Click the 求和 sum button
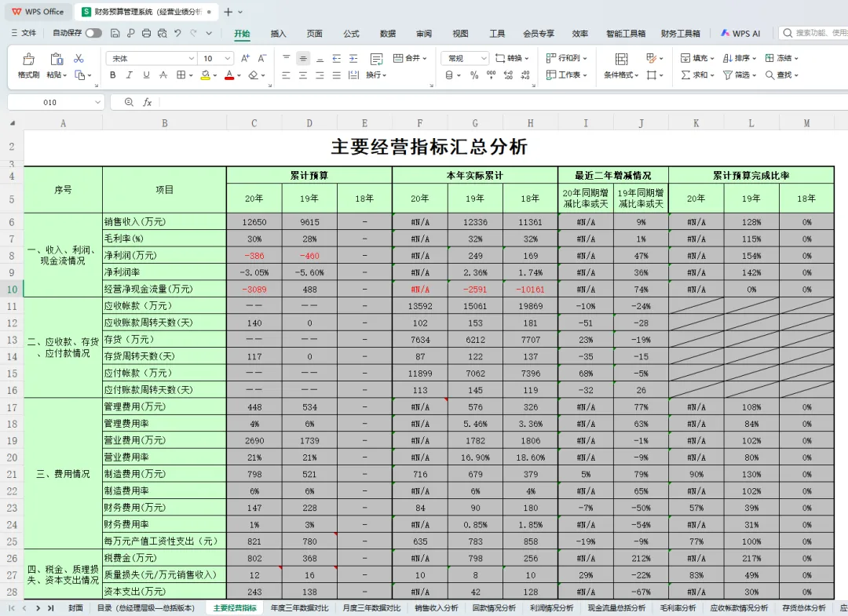Viewport: 848px width, 616px height. (x=698, y=75)
